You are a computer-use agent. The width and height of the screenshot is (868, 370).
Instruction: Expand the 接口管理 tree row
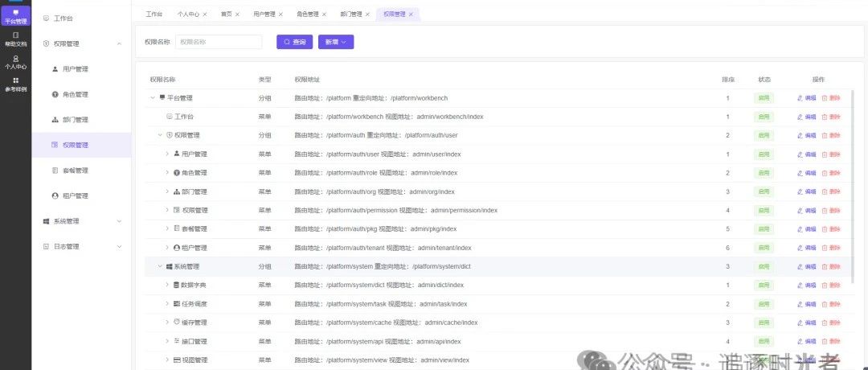[167, 341]
